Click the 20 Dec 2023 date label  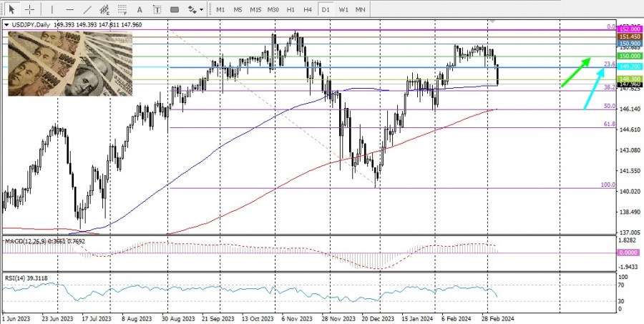click(x=377, y=319)
